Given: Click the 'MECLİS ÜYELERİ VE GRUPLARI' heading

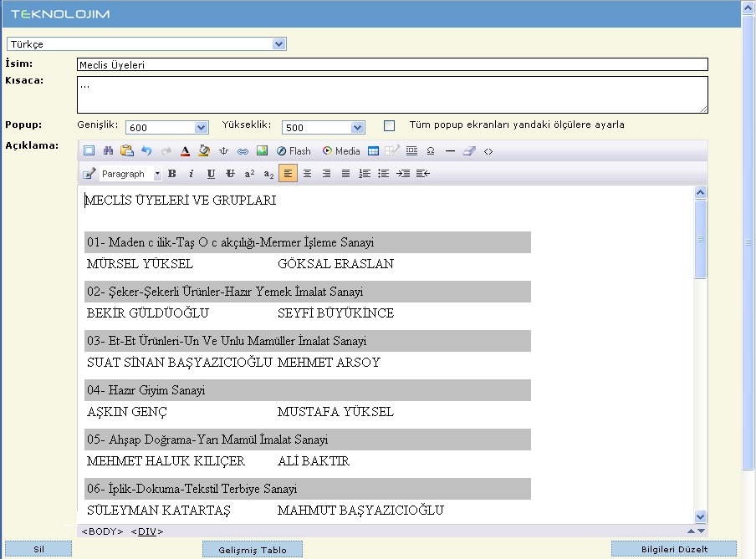Looking at the screenshot, I should pos(181,200).
